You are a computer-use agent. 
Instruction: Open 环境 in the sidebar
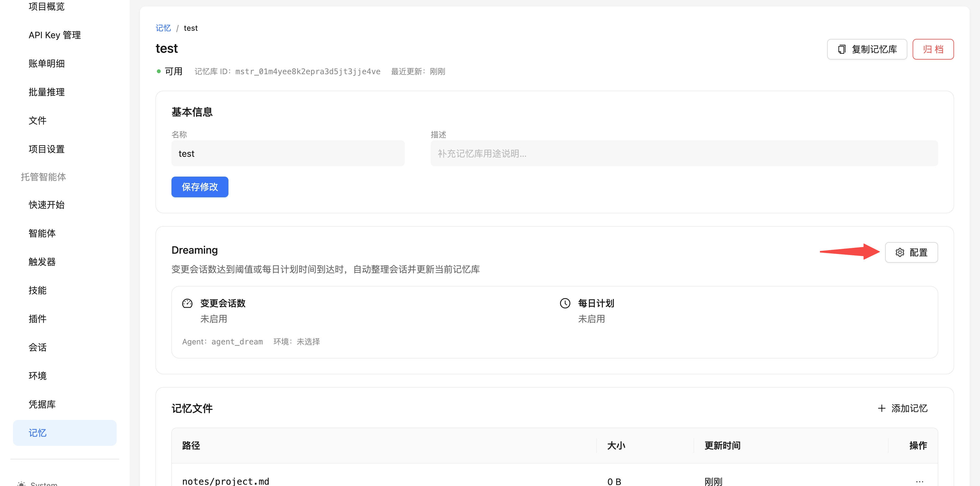[x=37, y=376]
